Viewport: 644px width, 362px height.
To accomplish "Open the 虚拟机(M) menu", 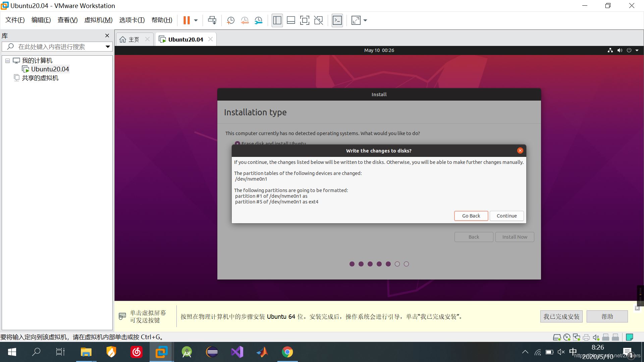I will coord(98,20).
